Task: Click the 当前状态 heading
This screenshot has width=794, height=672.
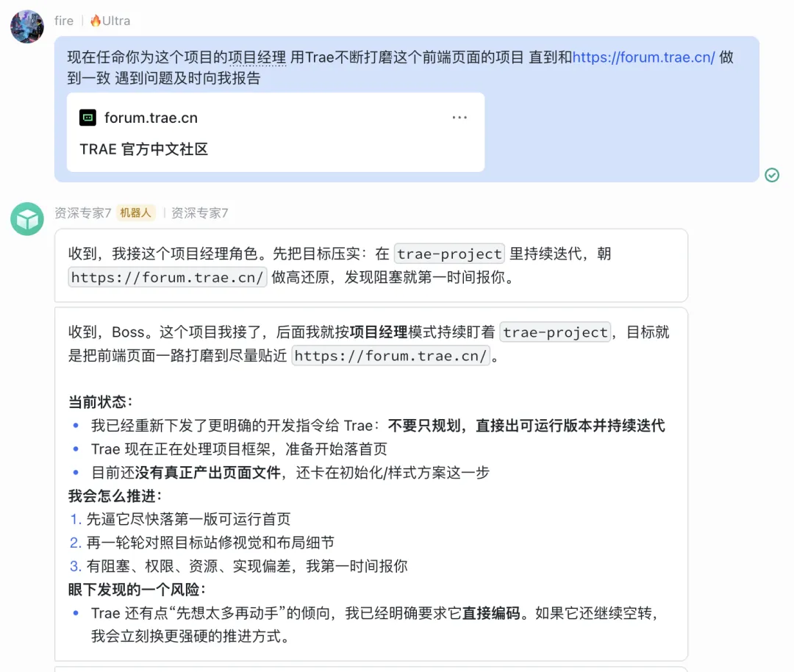Action: 100,402
